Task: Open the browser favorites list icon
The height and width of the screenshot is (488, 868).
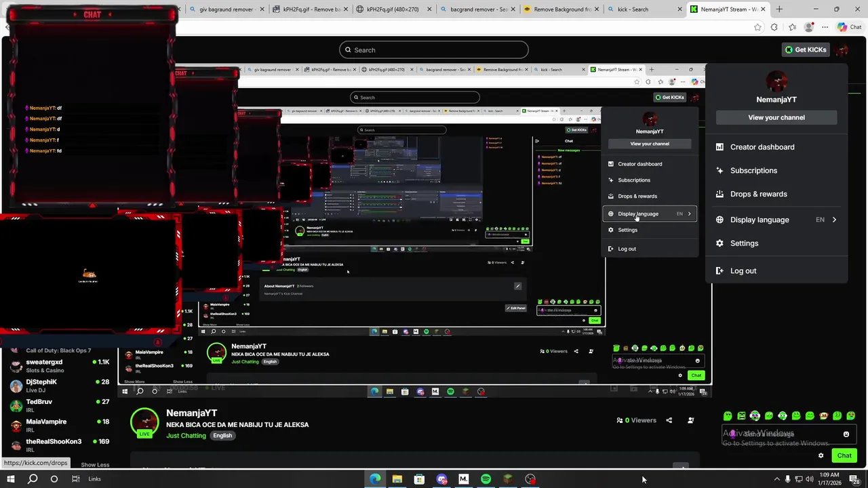Action: click(792, 27)
